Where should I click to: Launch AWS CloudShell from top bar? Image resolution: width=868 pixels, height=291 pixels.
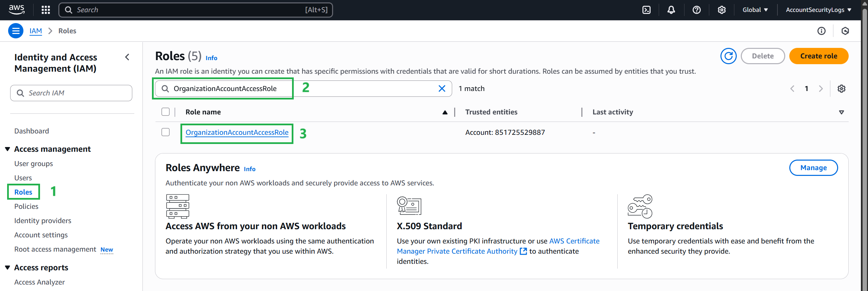tap(647, 10)
